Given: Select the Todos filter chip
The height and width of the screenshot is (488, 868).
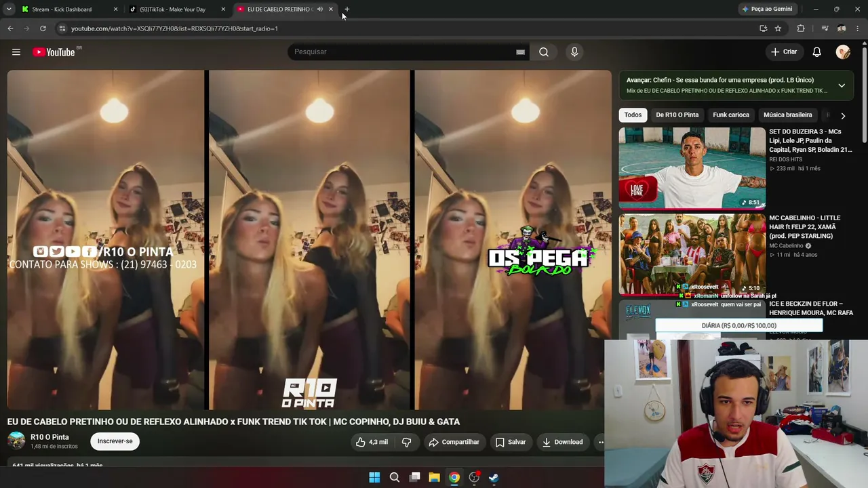Looking at the screenshot, I should pyautogui.click(x=633, y=115).
